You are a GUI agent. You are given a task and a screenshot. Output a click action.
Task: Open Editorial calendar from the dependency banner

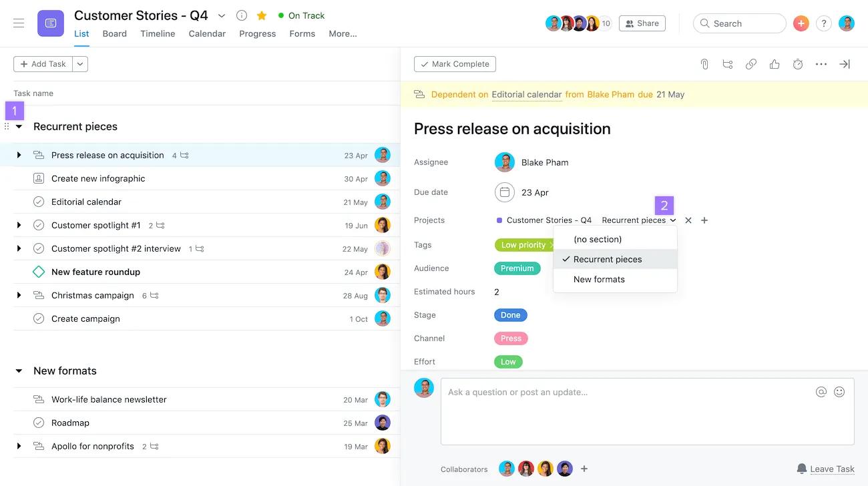tap(526, 94)
